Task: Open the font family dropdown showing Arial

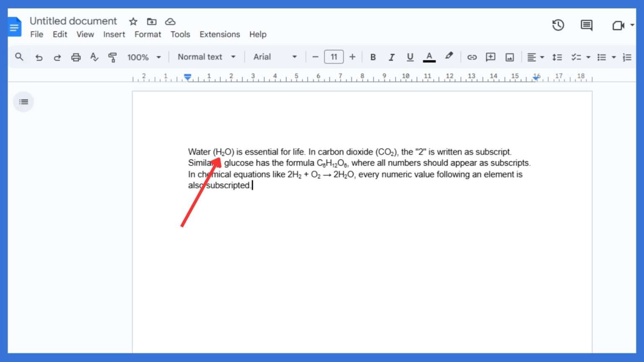Action: click(275, 57)
